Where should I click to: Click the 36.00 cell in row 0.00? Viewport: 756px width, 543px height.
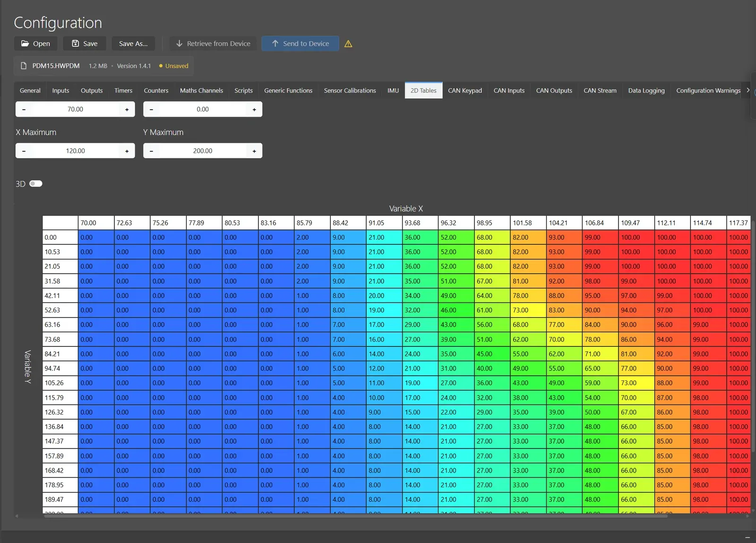[x=420, y=238]
